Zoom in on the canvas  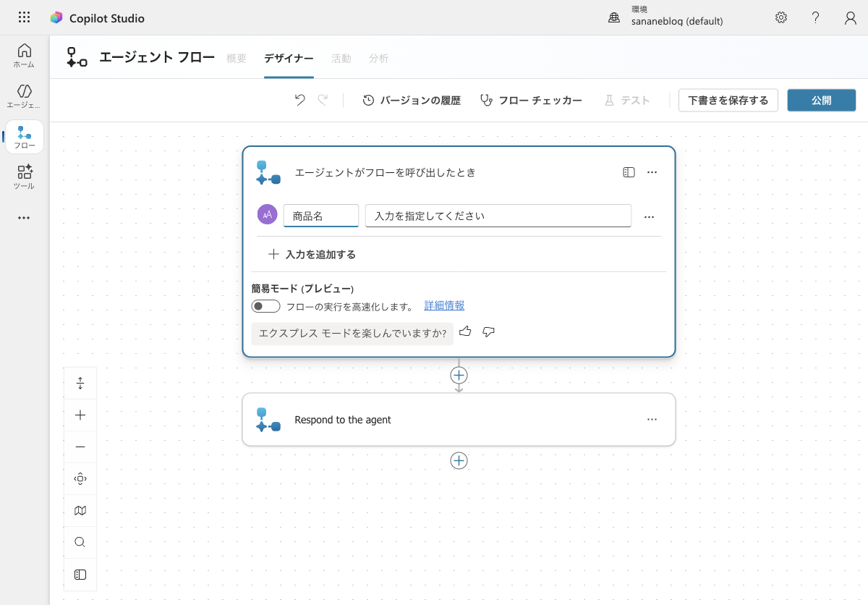click(80, 415)
